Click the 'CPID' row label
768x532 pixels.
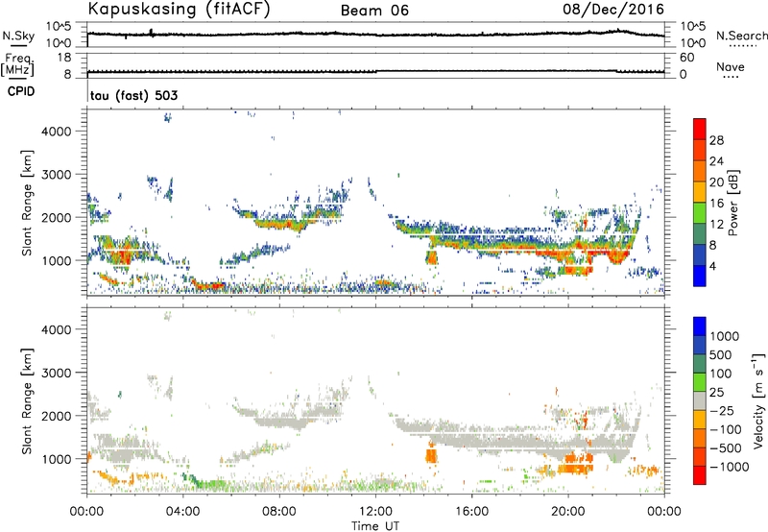coord(21,91)
